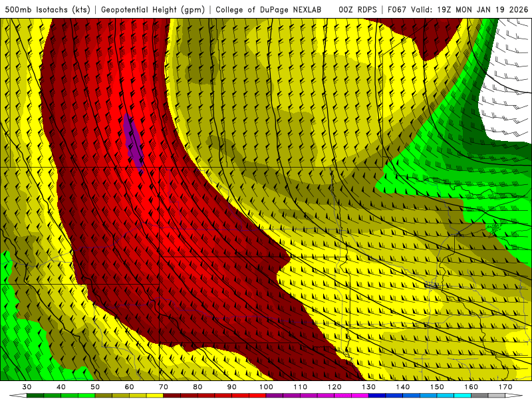The width and height of the screenshot is (532, 399).
Task: Click the 'Geopotential Height (gpm)' title text
Action: (x=153, y=9)
